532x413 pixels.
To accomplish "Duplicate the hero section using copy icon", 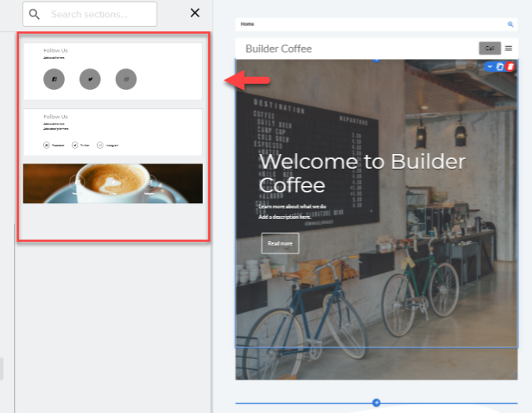I will pyautogui.click(x=500, y=66).
